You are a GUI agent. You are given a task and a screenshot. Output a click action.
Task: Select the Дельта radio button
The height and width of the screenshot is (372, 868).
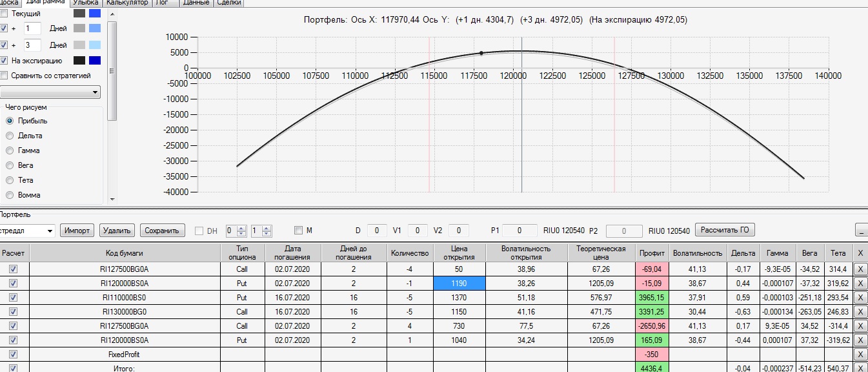pyautogui.click(x=10, y=136)
